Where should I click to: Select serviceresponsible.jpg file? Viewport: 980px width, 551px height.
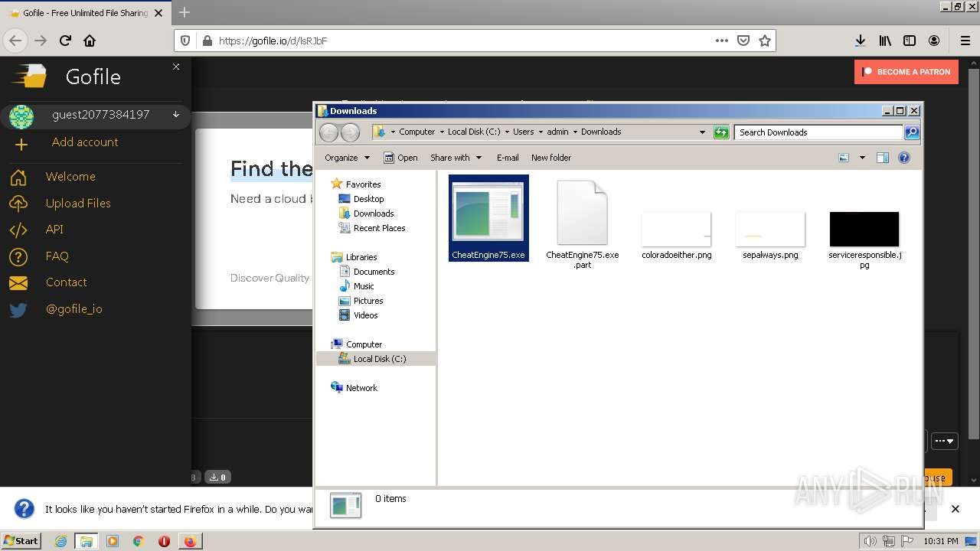coord(864,240)
